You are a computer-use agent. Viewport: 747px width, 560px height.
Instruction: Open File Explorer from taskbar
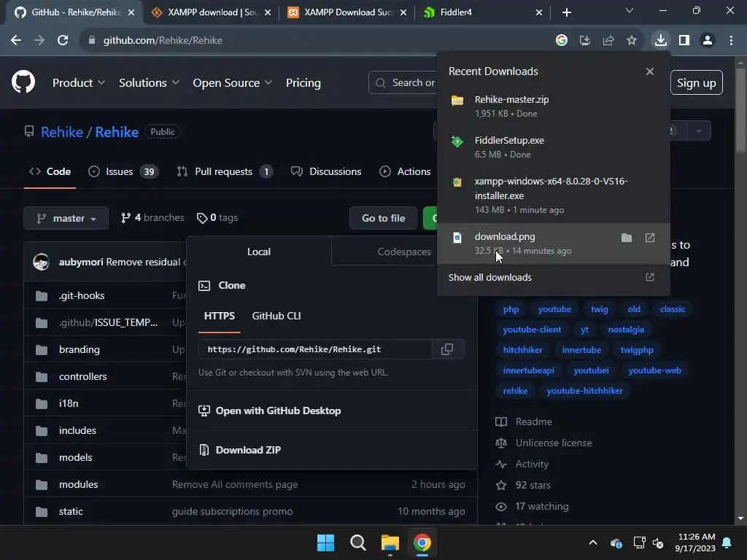click(x=390, y=542)
